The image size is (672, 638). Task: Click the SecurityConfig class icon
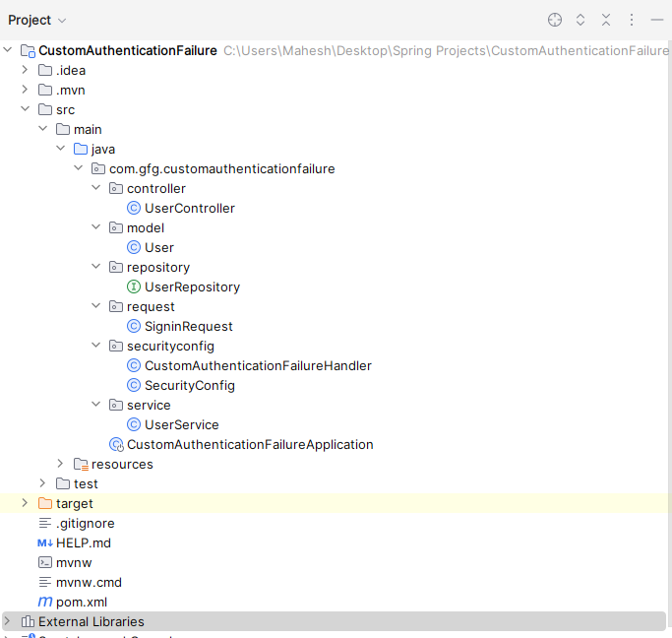(x=134, y=385)
